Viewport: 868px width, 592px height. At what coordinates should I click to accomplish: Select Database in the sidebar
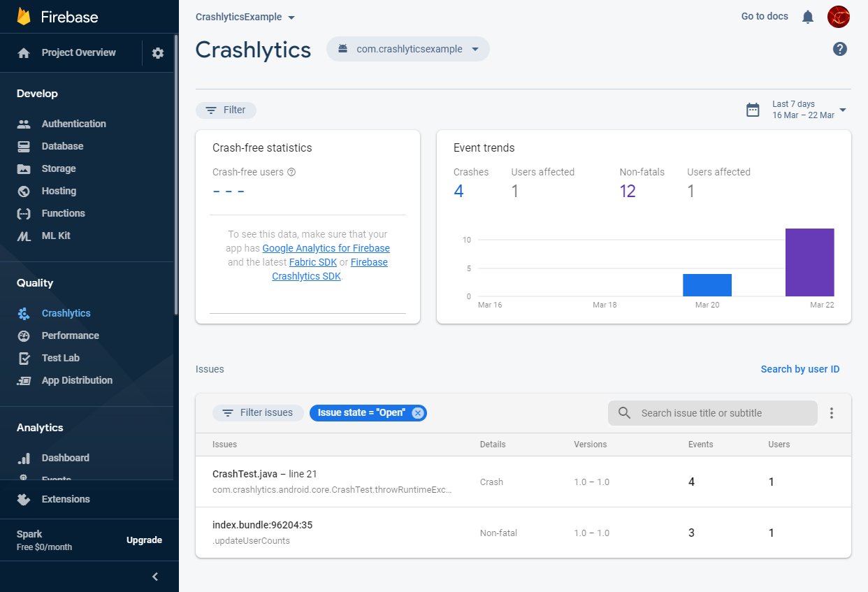tap(62, 147)
